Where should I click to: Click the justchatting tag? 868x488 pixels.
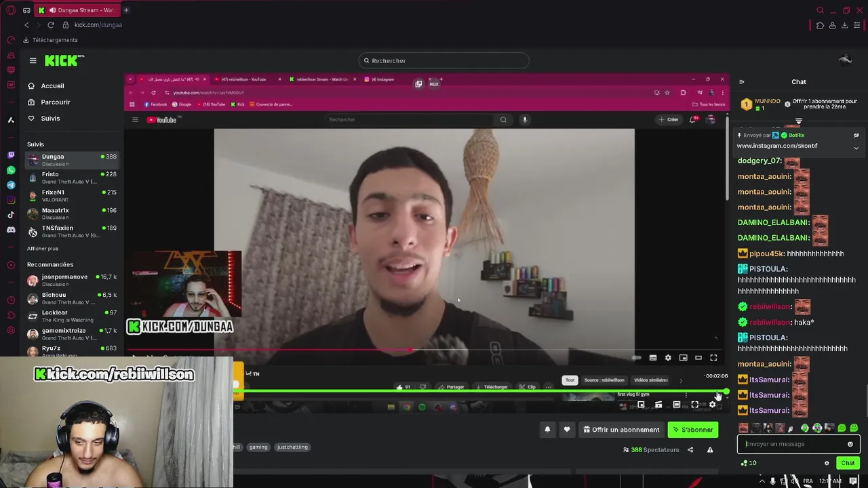(292, 447)
